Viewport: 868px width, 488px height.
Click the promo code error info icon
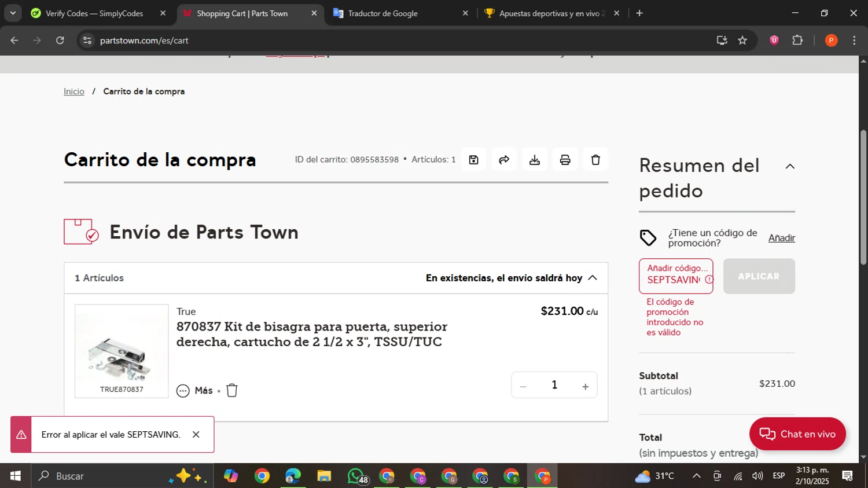(x=709, y=280)
